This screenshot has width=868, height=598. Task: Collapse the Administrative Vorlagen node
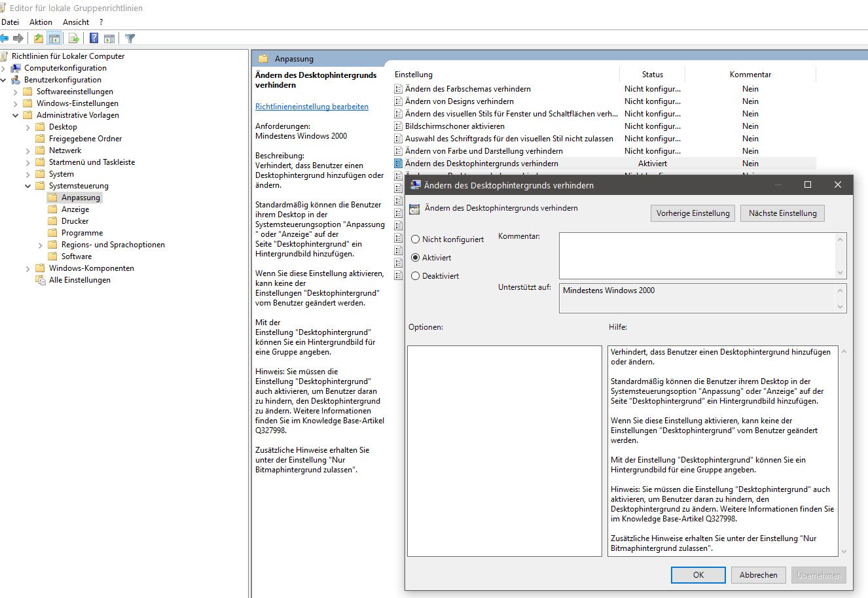coord(16,115)
